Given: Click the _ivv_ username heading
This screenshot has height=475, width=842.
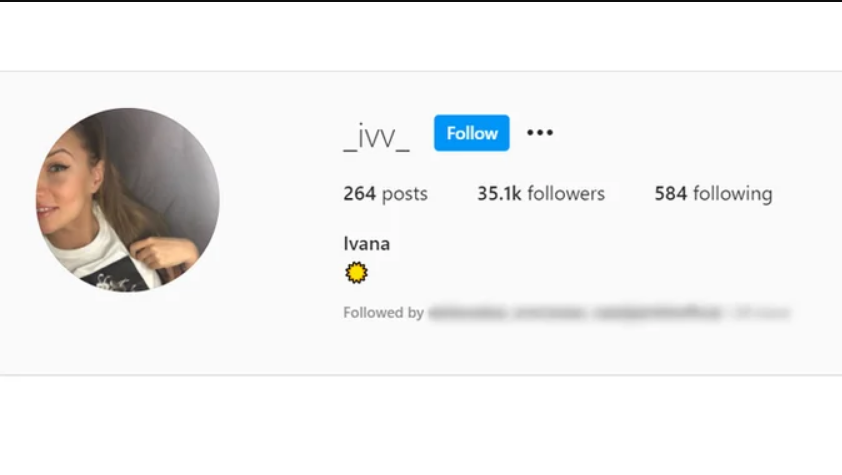Looking at the screenshot, I should click(x=376, y=136).
